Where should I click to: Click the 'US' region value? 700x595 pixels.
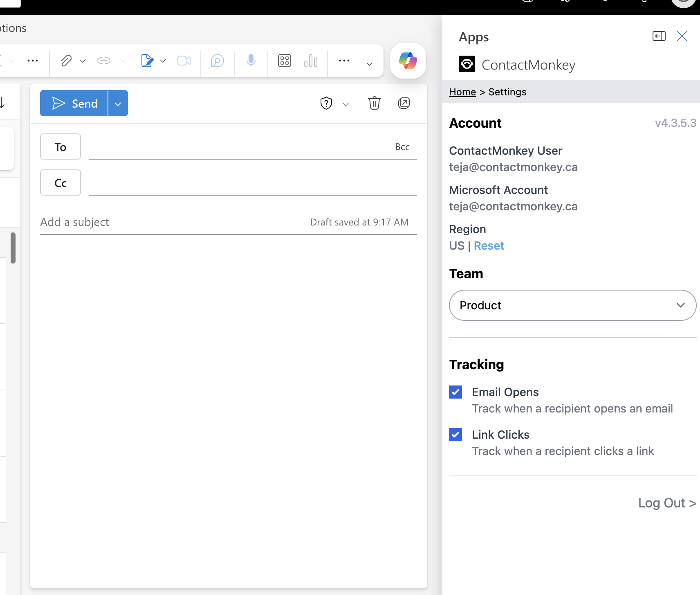pos(457,246)
